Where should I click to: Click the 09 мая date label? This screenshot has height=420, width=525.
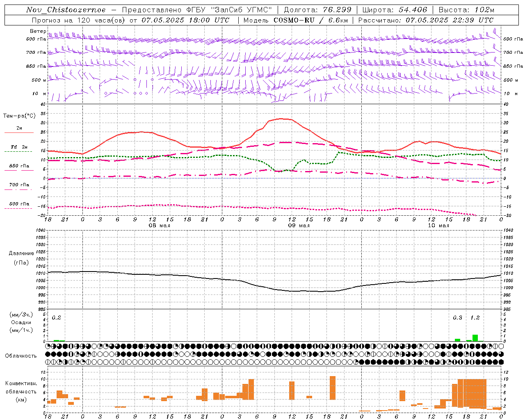pos(299,226)
